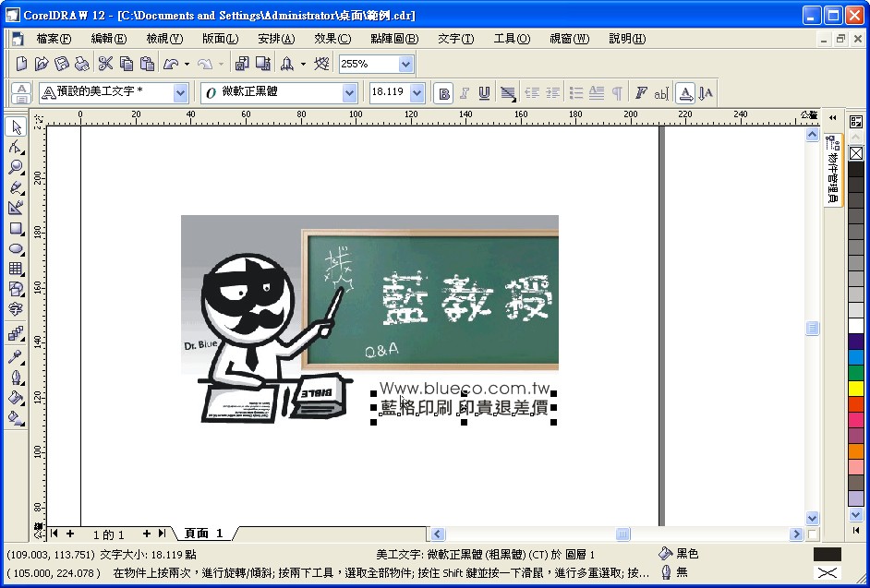Select the Fill bucket tool
Image resolution: width=870 pixels, height=588 pixels.
click(16, 397)
